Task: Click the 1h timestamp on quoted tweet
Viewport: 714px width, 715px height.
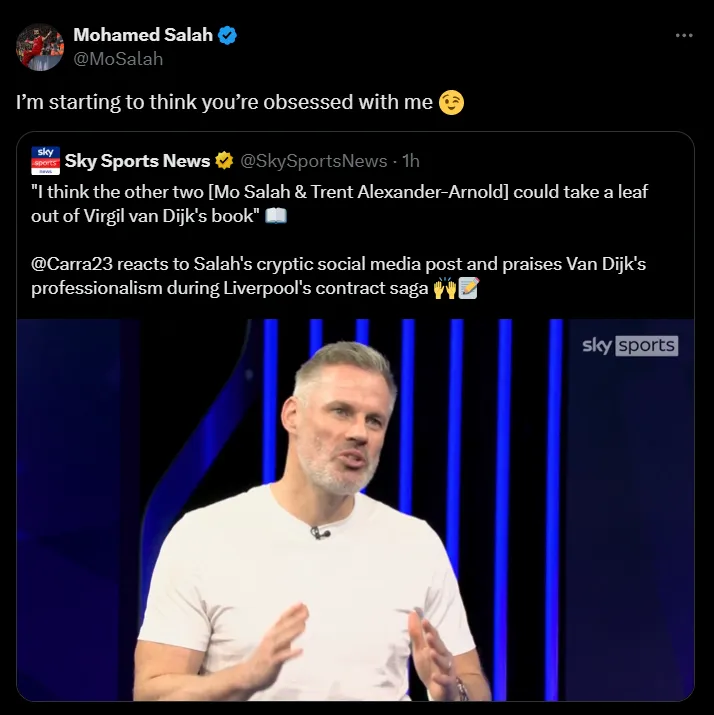Action: coord(411,161)
